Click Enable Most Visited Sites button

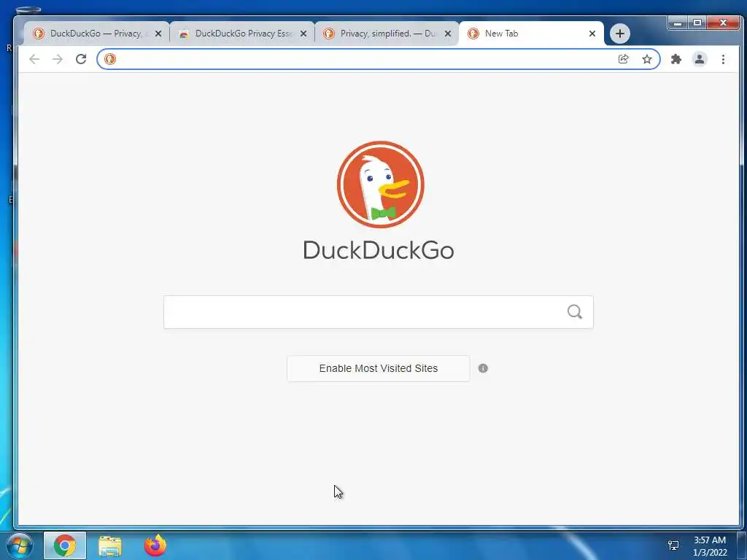click(379, 368)
